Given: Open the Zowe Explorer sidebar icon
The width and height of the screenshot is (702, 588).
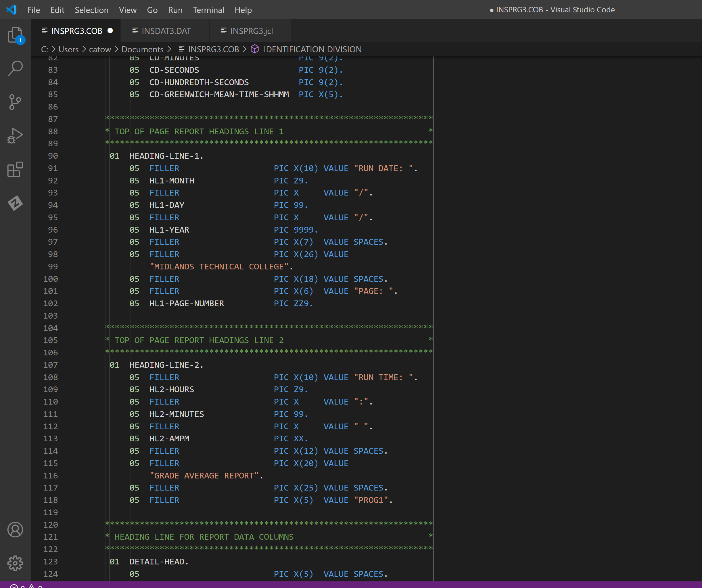Looking at the screenshot, I should click(x=15, y=203).
